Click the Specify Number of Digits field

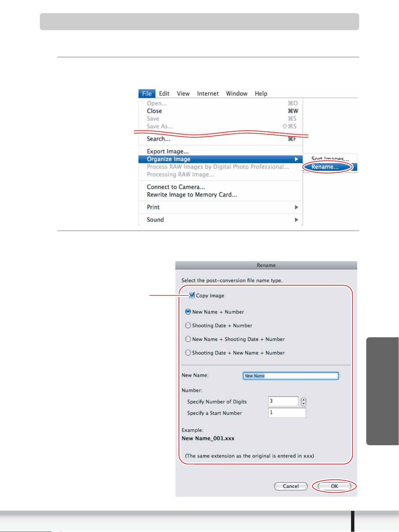283,401
